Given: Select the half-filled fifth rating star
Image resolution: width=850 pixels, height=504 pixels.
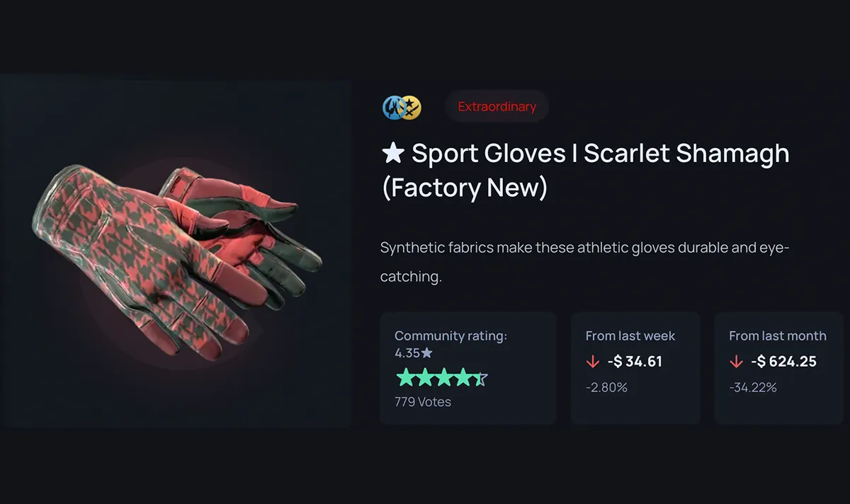Looking at the screenshot, I should pos(480,377).
